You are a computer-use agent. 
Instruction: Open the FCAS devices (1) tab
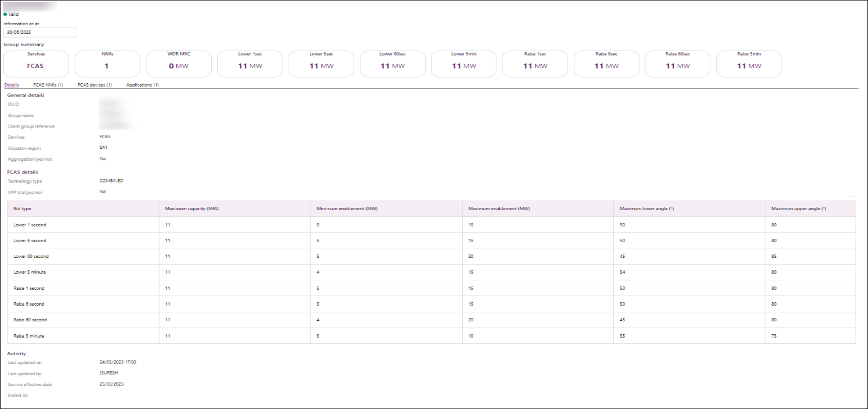94,85
